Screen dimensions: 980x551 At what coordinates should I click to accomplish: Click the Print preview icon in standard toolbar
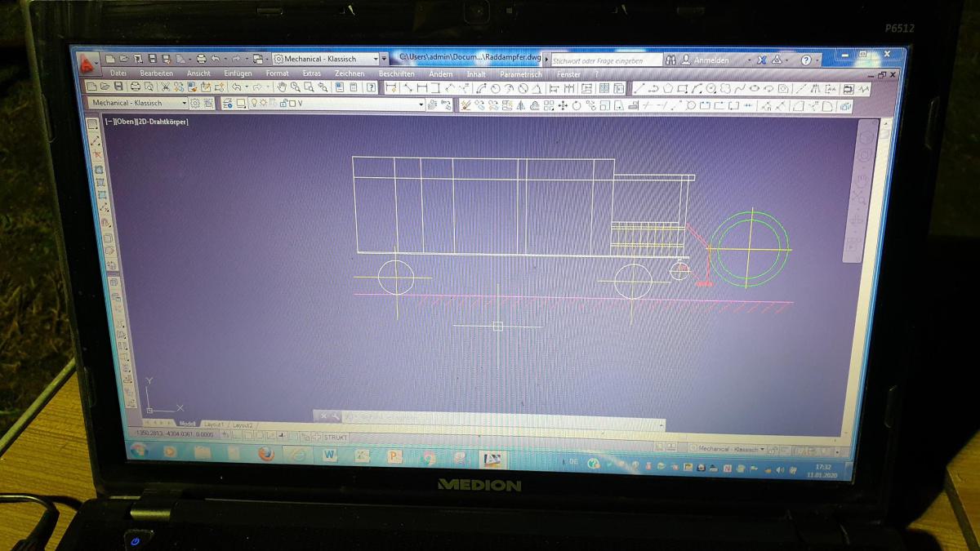click(x=149, y=87)
